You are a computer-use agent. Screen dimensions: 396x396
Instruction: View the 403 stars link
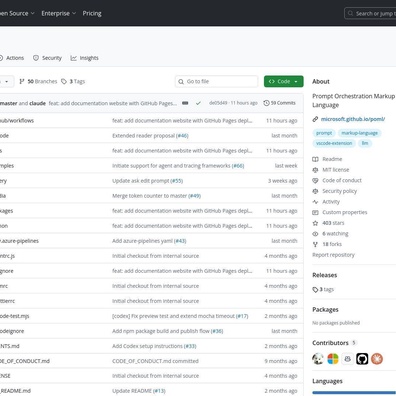click(333, 223)
